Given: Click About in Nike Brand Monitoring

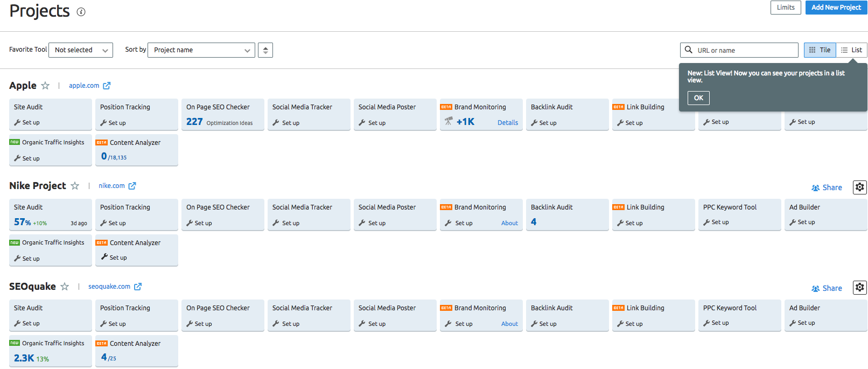Looking at the screenshot, I should [509, 223].
